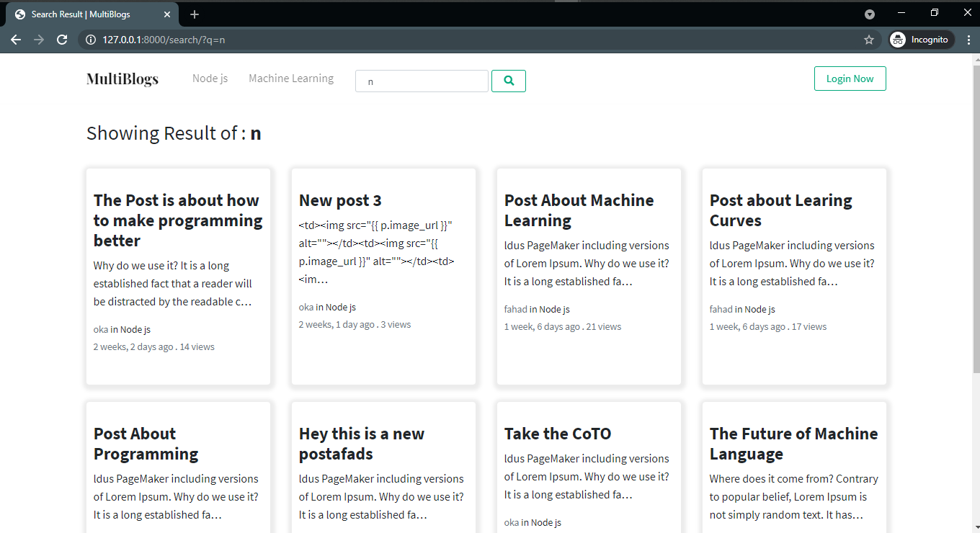Open the Incognito profile indicator
The width and height of the screenshot is (980, 533).
922,40
